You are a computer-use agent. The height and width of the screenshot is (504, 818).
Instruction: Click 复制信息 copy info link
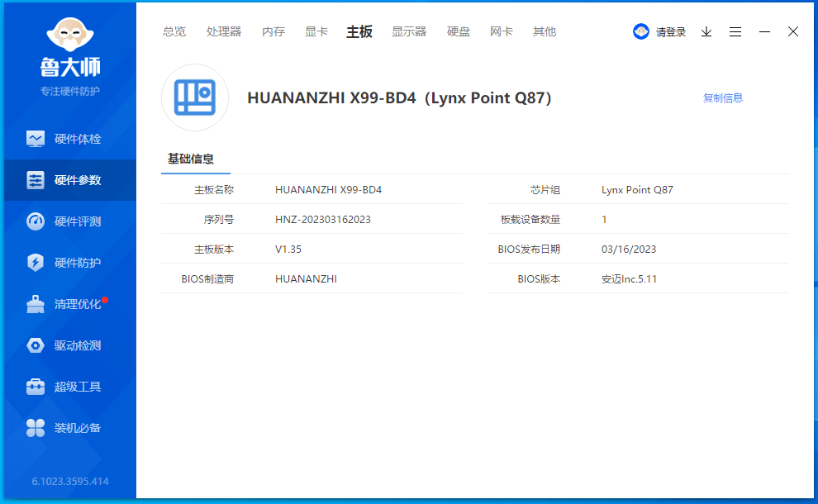[x=722, y=98]
